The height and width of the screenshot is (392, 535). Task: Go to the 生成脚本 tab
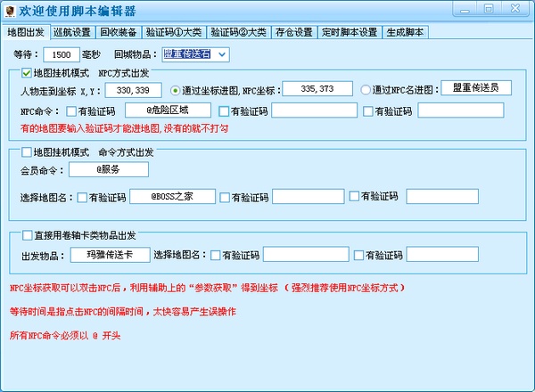[405, 32]
